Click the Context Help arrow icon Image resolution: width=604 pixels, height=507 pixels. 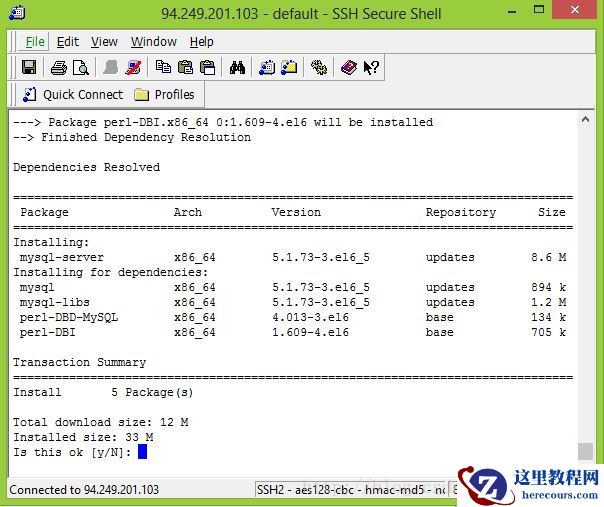coord(371,68)
